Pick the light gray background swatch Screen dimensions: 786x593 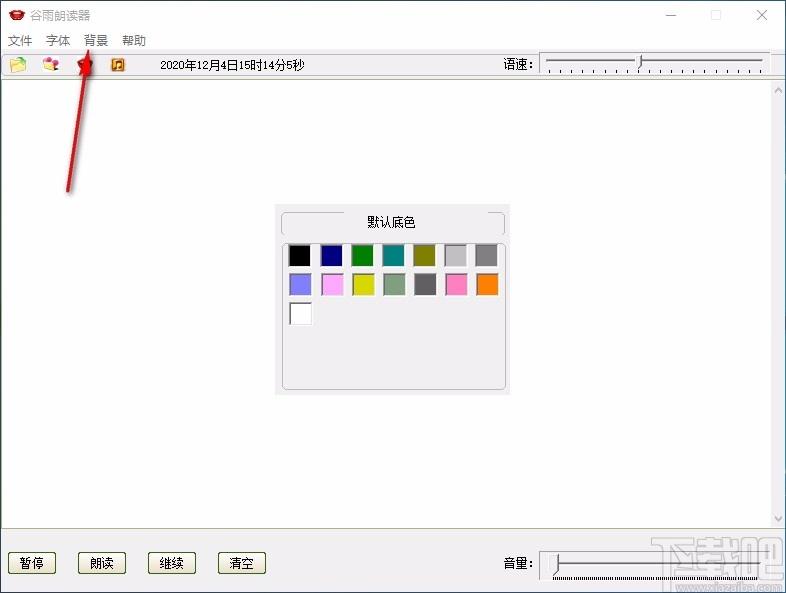point(456,255)
